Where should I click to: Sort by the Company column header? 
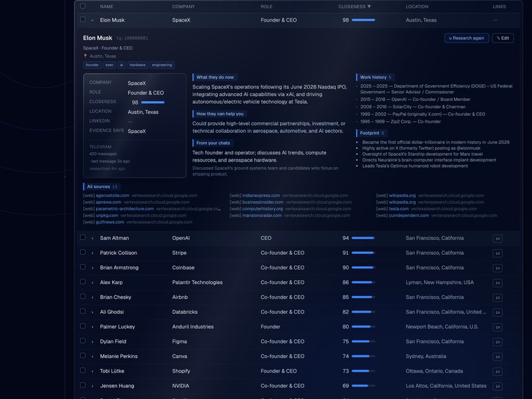pos(183,6)
